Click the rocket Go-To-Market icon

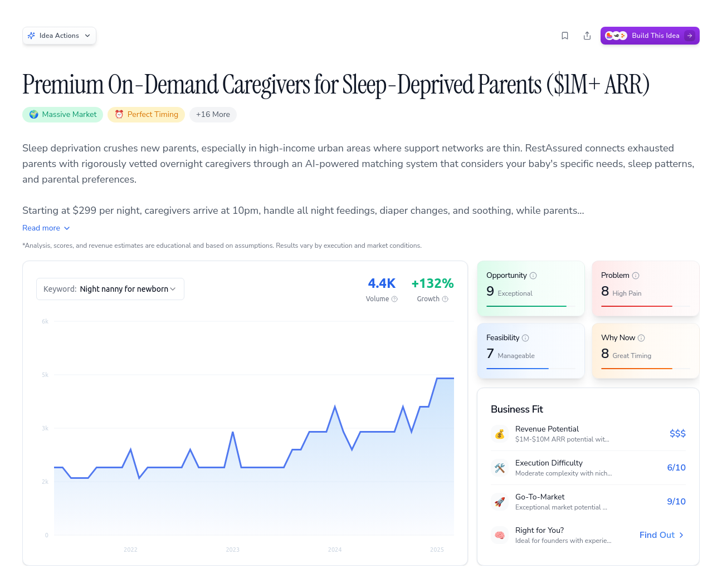500,502
